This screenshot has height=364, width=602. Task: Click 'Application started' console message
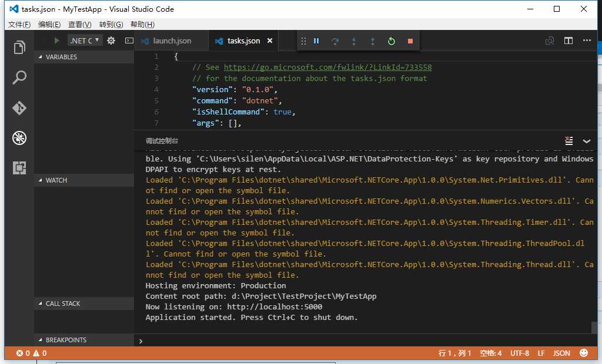[x=252, y=318]
